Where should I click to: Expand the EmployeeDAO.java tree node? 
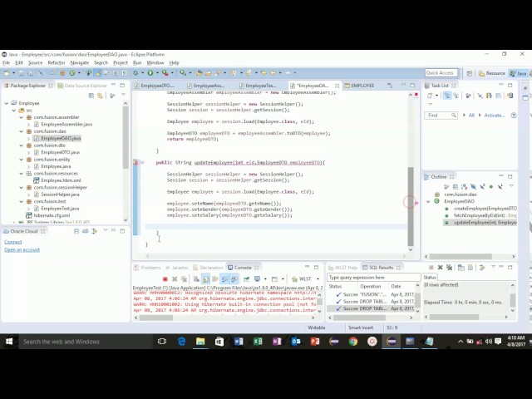pyautogui.click(x=29, y=139)
